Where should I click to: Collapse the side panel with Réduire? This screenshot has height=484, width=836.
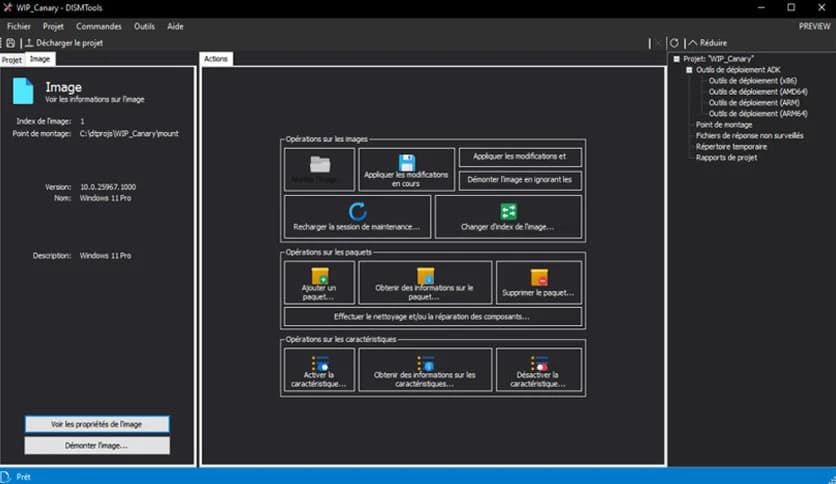tap(707, 43)
